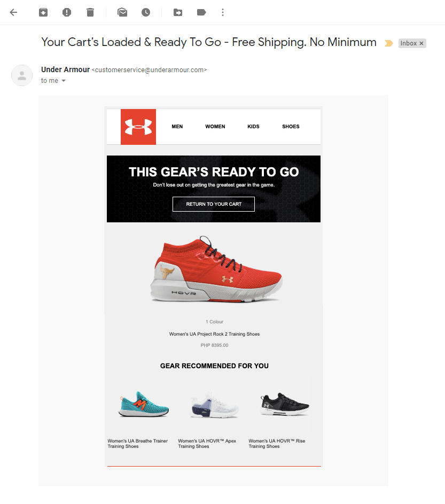445x504 pixels.
Task: Click the RETURN TO YOUR CART button
Action: pos(214,204)
